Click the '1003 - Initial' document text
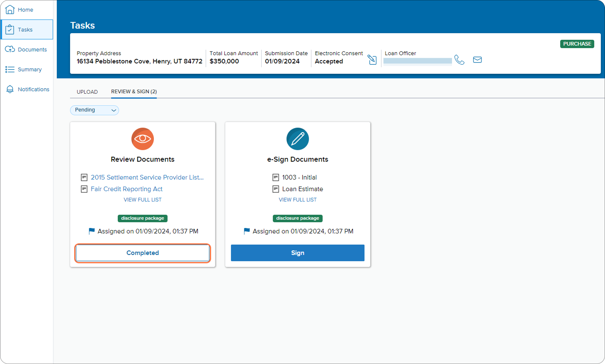Screen dimensions: 605x364 (x=299, y=177)
